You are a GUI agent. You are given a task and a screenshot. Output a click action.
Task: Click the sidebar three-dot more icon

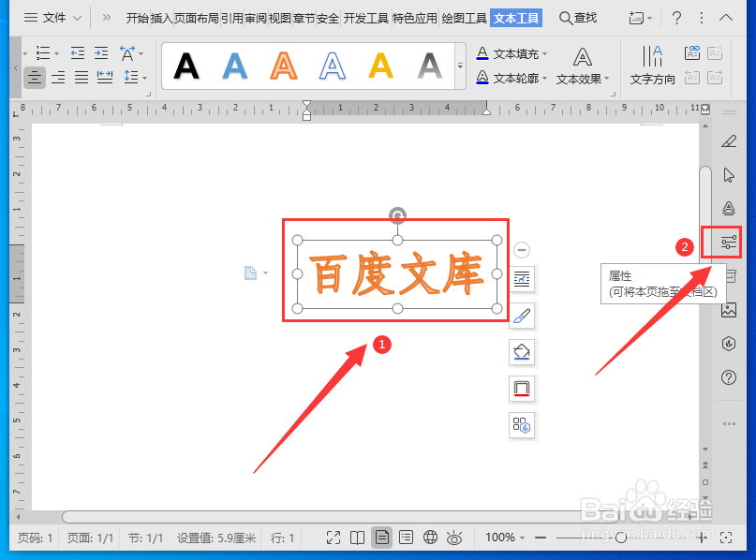click(729, 423)
